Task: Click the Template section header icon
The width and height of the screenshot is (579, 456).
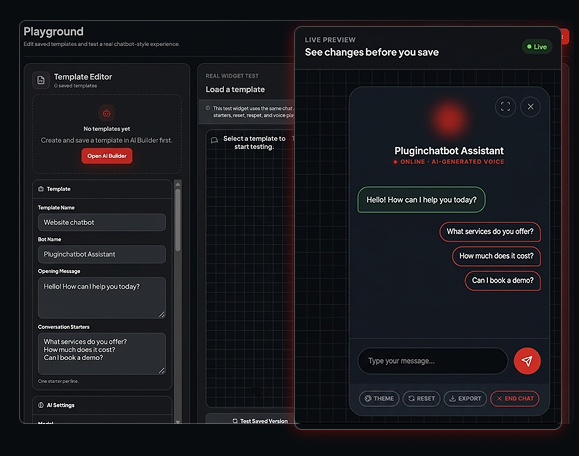Action: click(x=41, y=189)
